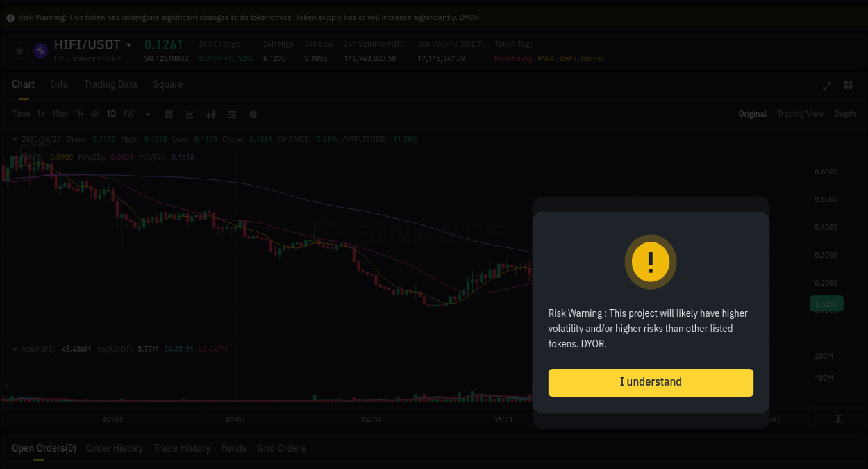Open the technical indicators candle icon
Image resolution: width=868 pixels, height=469 pixels.
point(210,114)
